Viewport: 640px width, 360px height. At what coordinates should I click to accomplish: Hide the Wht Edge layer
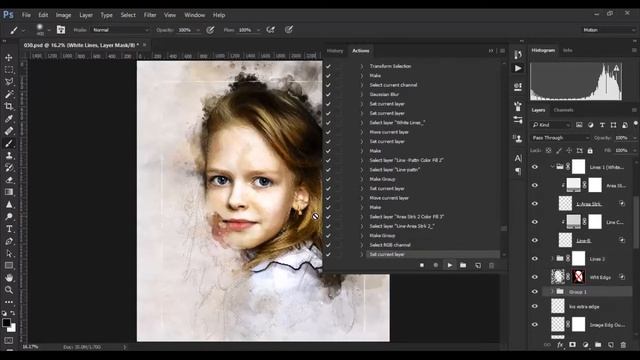coord(535,277)
